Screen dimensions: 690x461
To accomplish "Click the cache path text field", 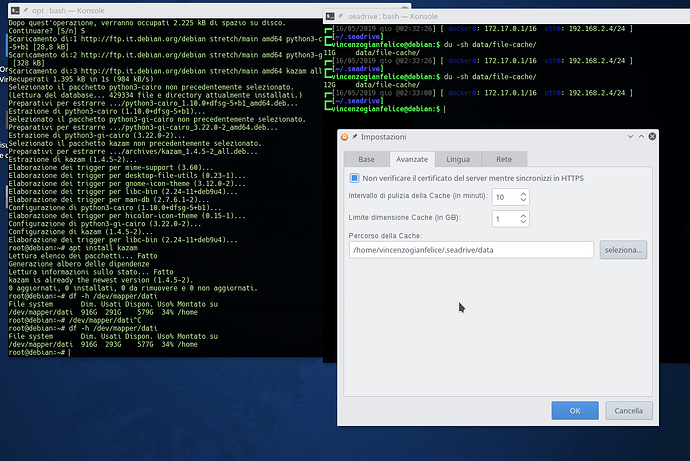I will click(x=470, y=250).
